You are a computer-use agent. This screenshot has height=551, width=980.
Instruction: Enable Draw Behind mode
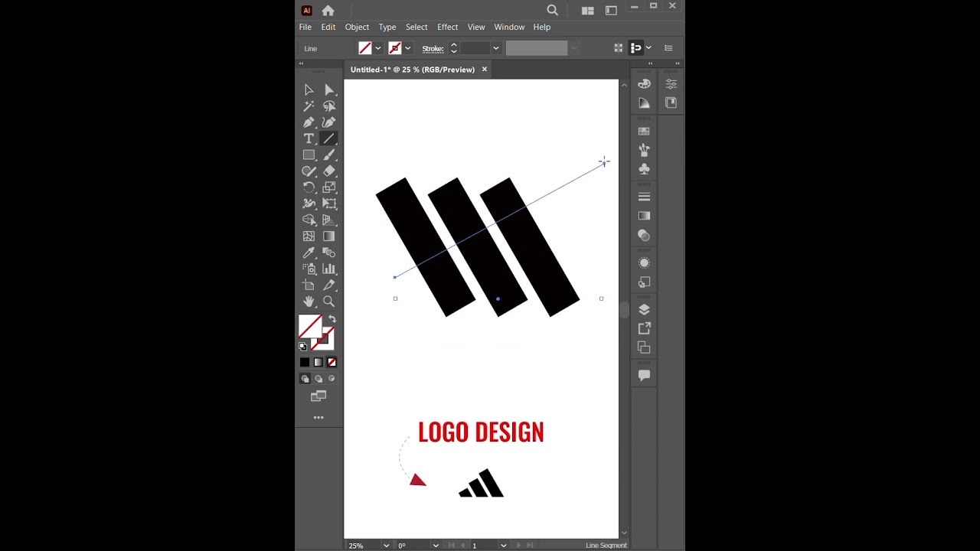tap(318, 379)
